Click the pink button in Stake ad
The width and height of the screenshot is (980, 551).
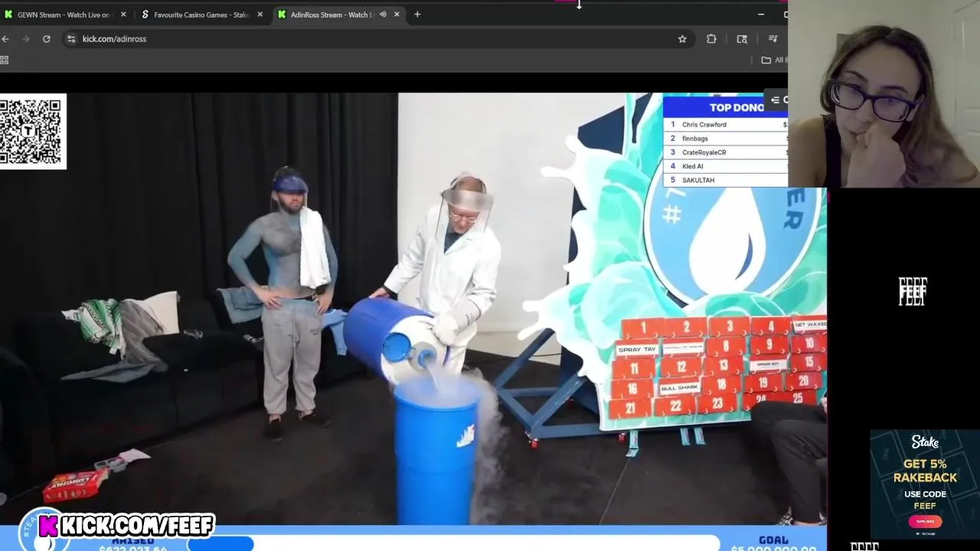(x=924, y=522)
